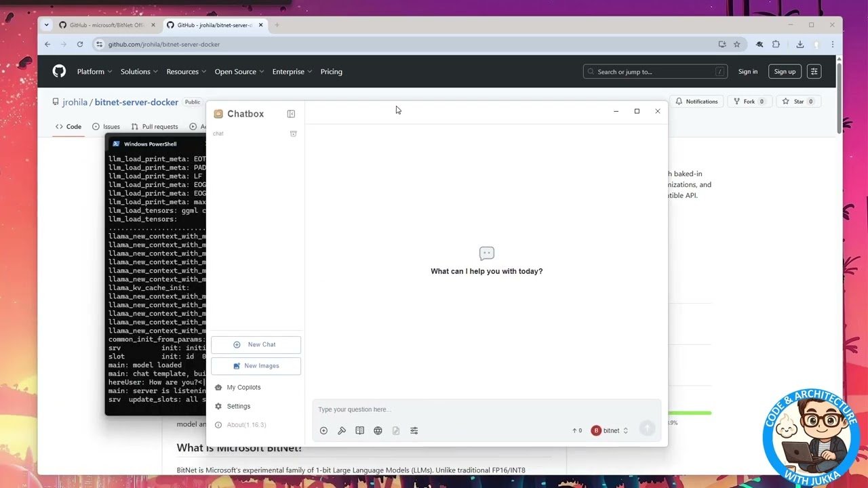This screenshot has width=868, height=488.
Task: Collapse the Chatbox sidebar panel
Action: (291, 114)
